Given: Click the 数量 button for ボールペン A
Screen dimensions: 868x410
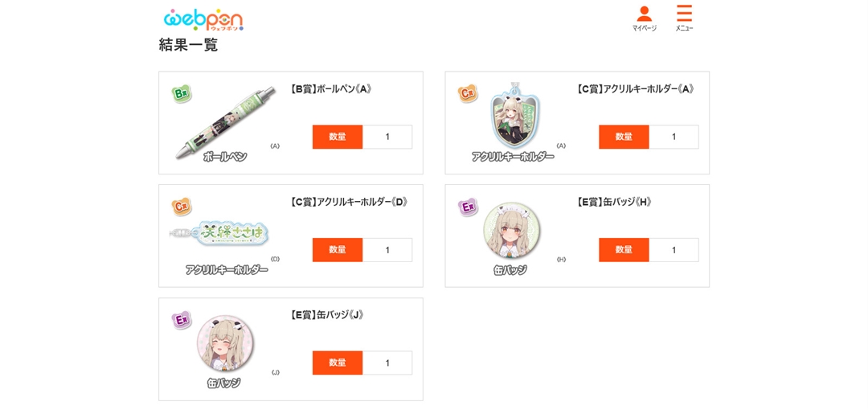Looking at the screenshot, I should coord(337,137).
